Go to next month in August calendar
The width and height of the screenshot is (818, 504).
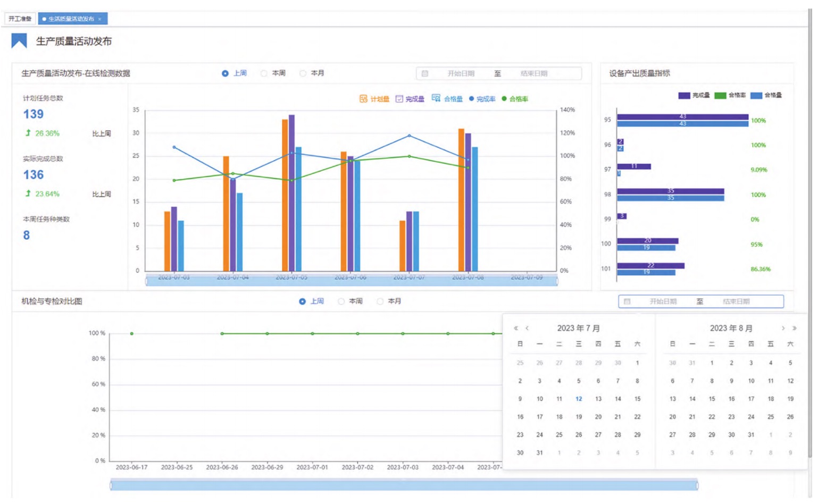tap(783, 329)
